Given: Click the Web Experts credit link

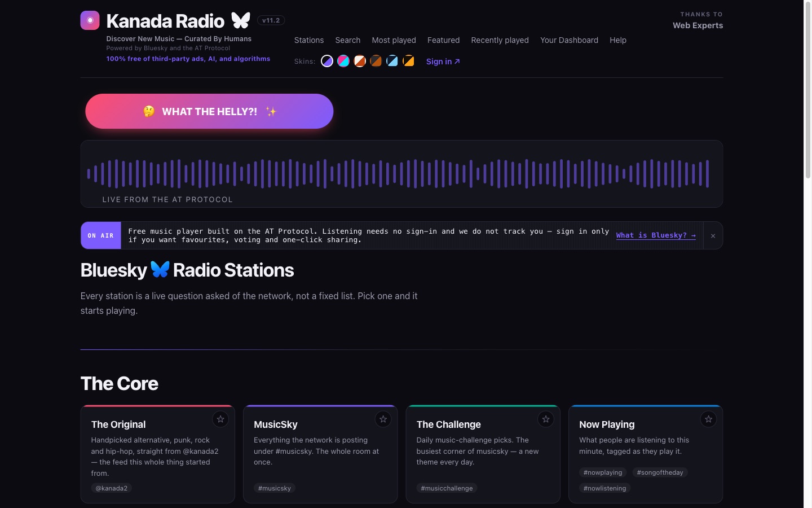Looking at the screenshot, I should tap(698, 25).
